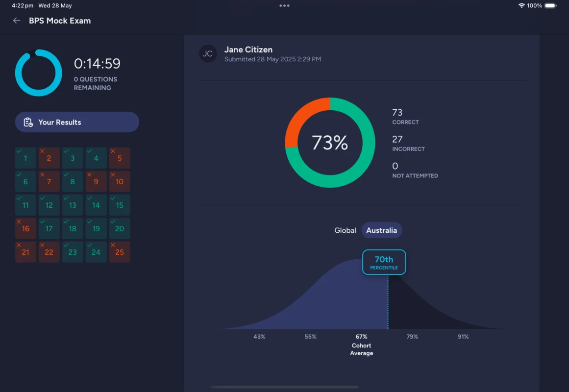The image size is (569, 392).
Task: Tap the battery status icon
Action: [550, 6]
